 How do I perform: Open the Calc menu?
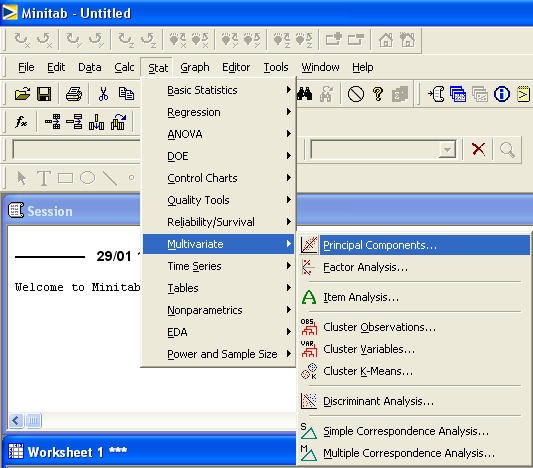124,67
